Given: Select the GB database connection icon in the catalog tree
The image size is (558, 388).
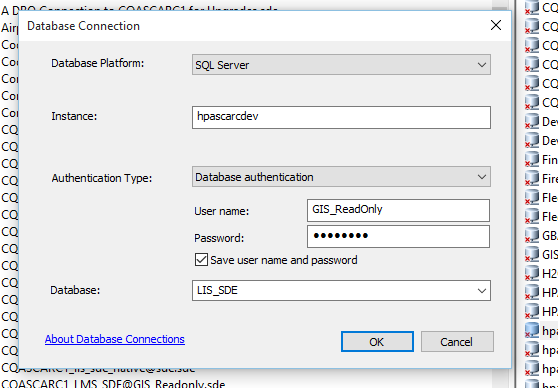Looking at the screenshot, I should point(532,235).
